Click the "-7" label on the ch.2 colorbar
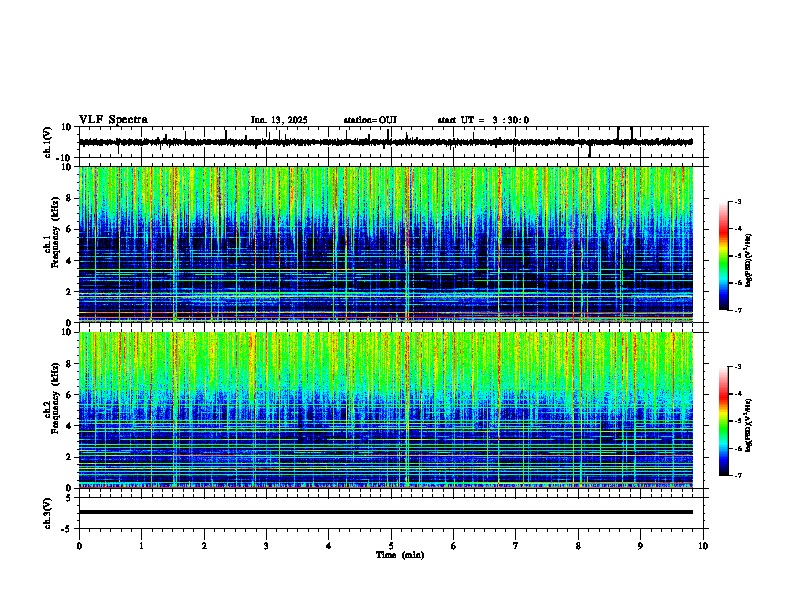The image size is (792, 612). point(737,475)
